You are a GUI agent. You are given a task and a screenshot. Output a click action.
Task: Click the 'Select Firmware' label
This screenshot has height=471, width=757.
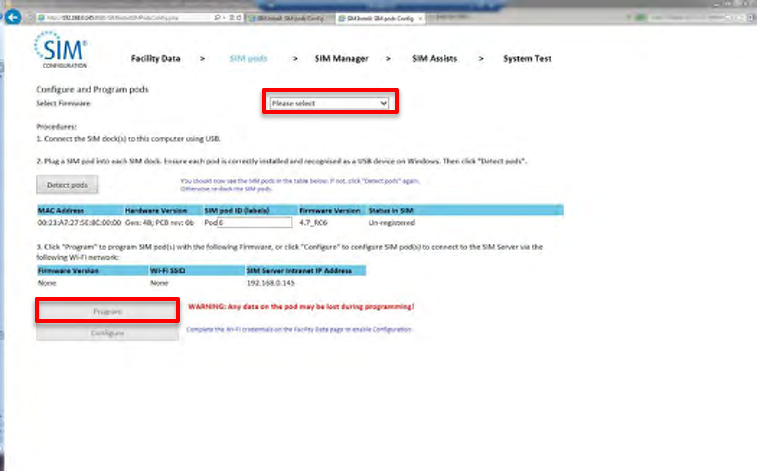click(63, 103)
